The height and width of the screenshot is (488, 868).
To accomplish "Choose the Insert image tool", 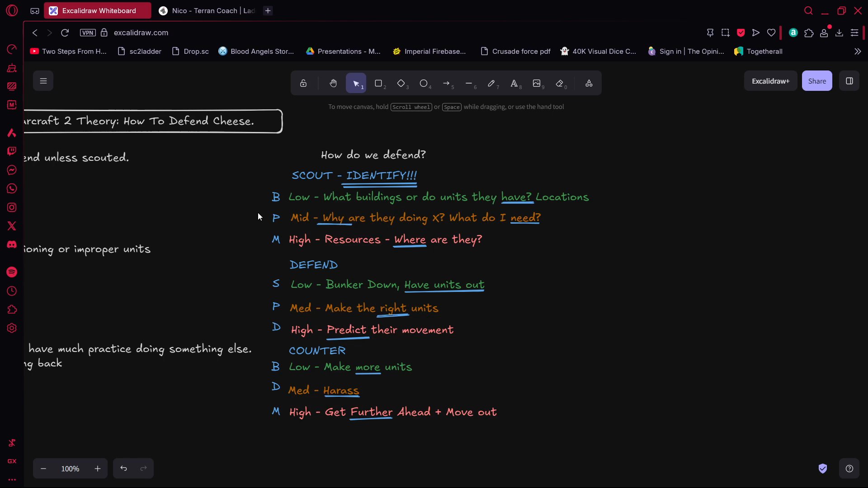I will click(x=537, y=83).
